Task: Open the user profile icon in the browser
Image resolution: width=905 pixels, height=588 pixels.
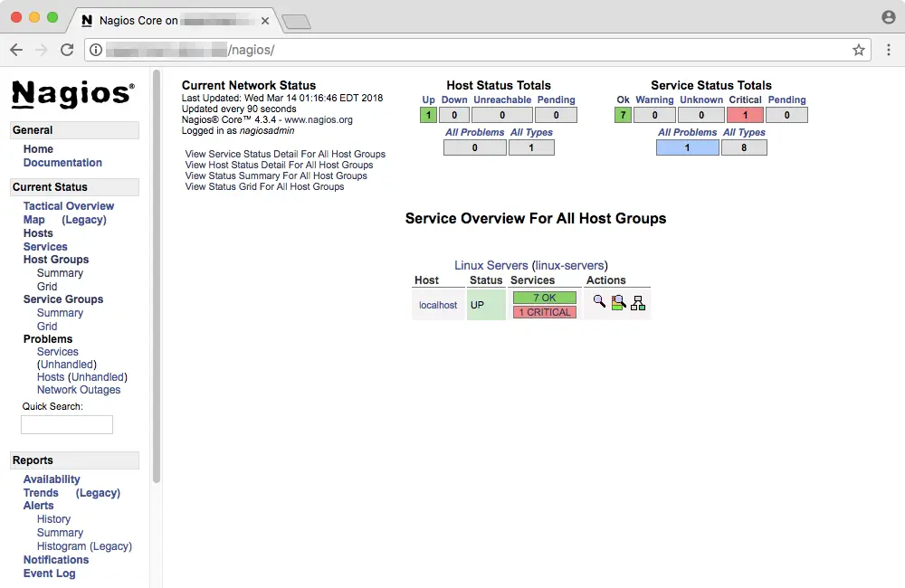Action: pyautogui.click(x=889, y=17)
